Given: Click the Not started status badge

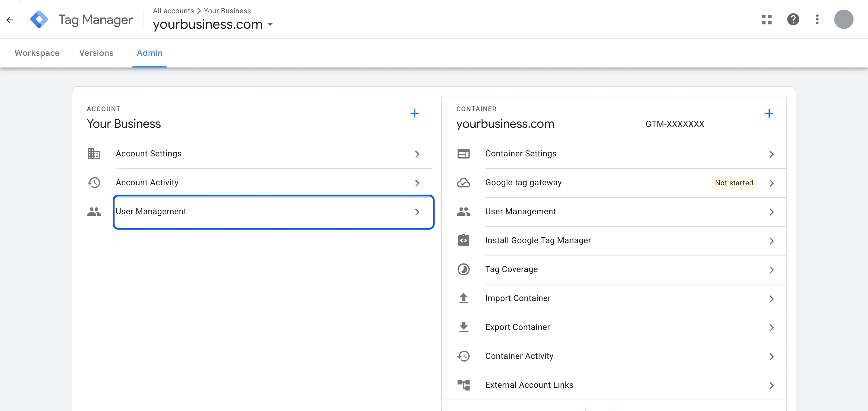Looking at the screenshot, I should pyautogui.click(x=734, y=183).
